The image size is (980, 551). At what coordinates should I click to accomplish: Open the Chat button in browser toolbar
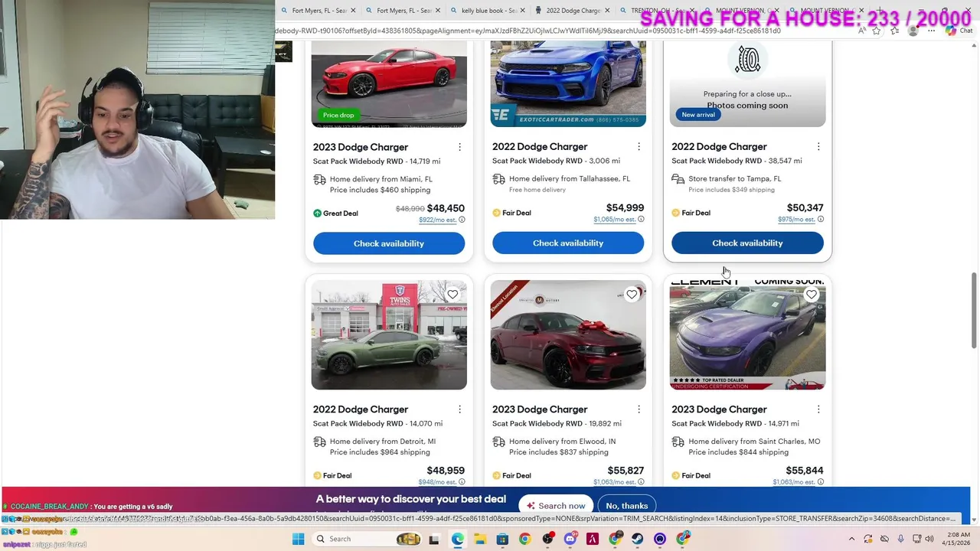tap(959, 31)
